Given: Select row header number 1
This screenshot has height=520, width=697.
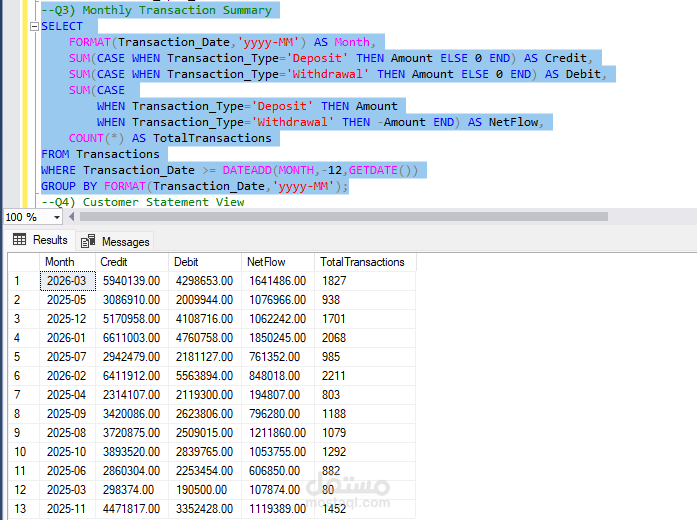Looking at the screenshot, I should click(x=24, y=281).
